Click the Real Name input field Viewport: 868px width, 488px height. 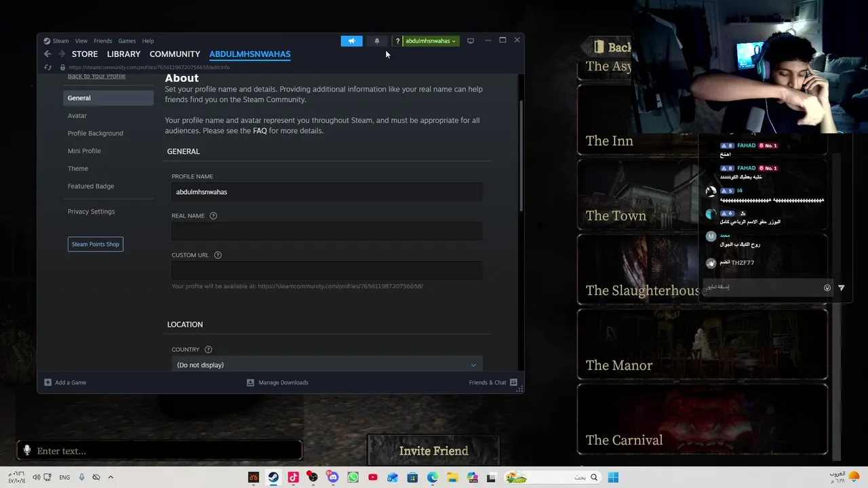327,231
